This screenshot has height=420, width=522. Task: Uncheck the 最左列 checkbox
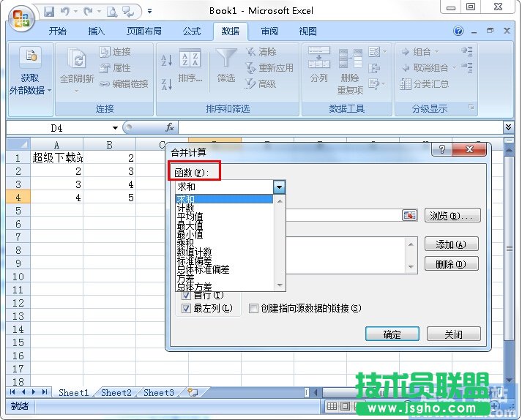[186, 308]
